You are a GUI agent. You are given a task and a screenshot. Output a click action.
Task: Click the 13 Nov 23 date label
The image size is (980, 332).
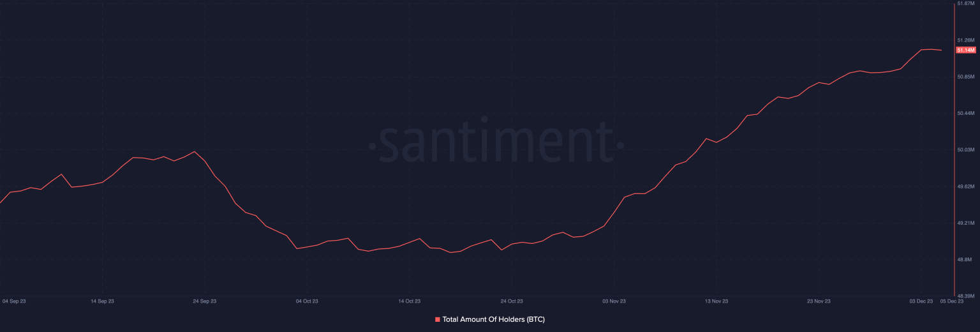point(716,301)
